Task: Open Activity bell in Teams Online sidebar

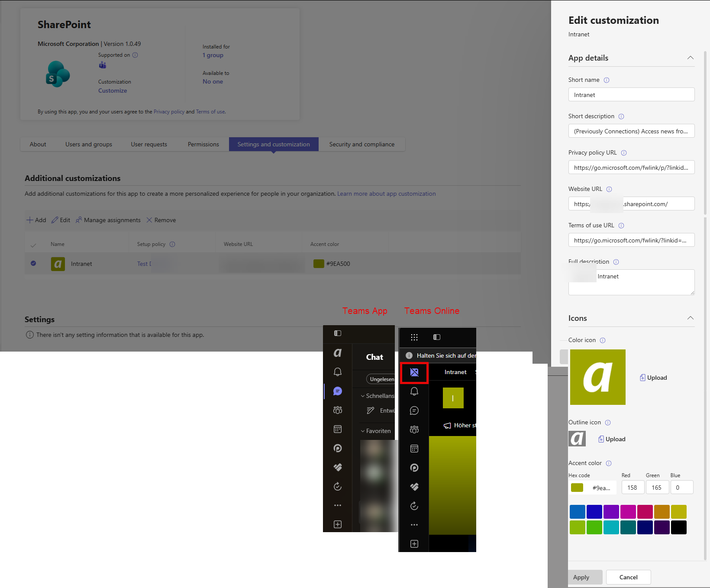Action: [414, 391]
